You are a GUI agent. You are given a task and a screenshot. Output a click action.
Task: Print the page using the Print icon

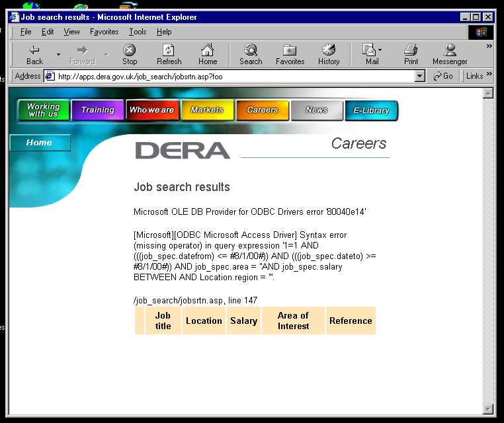click(411, 55)
